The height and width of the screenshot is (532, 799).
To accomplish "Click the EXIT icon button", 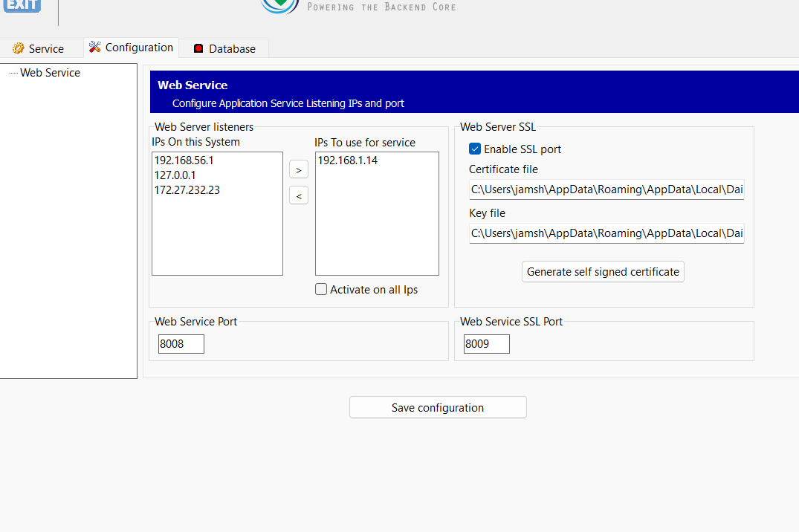I will click(x=22, y=4).
